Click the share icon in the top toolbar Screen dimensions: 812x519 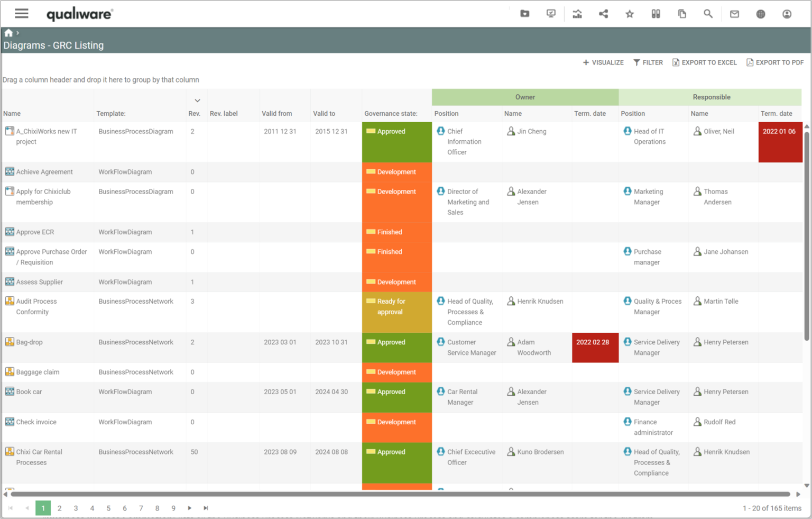603,13
